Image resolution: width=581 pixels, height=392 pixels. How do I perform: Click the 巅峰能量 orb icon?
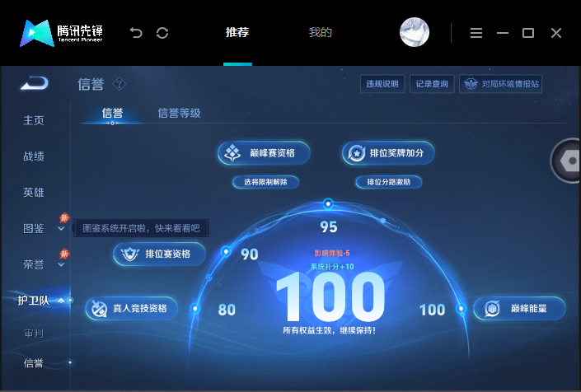pyautogui.click(x=493, y=308)
